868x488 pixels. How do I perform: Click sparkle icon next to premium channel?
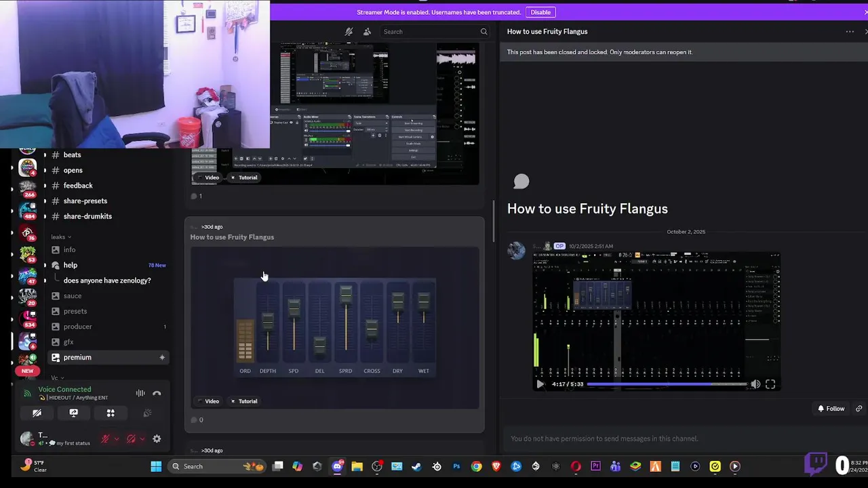point(161,357)
